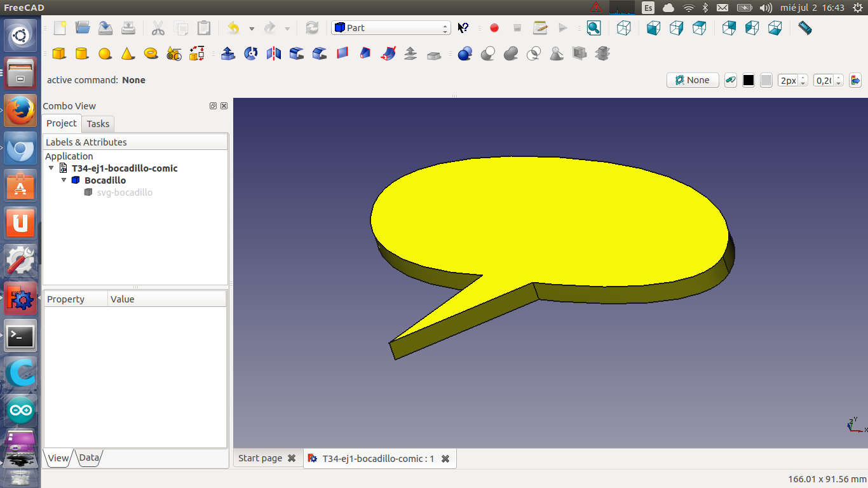
Task: Select svg-bocadillo in the tree
Action: tap(125, 193)
